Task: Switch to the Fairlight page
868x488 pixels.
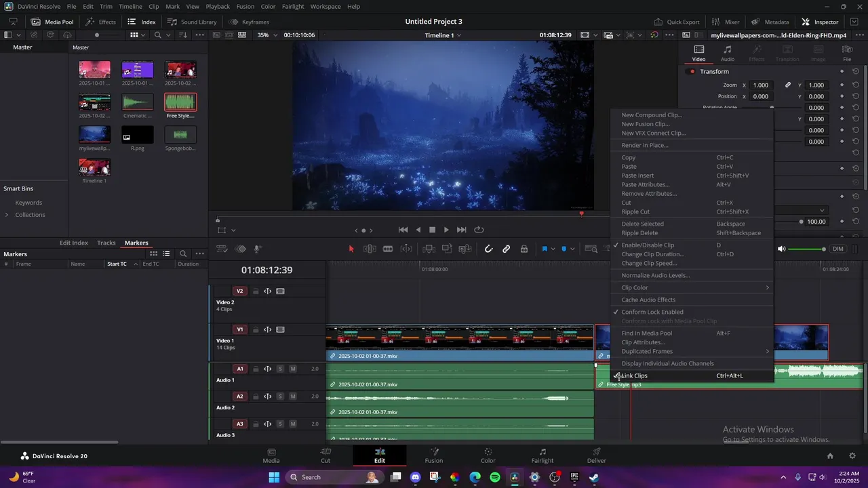Action: pyautogui.click(x=542, y=455)
